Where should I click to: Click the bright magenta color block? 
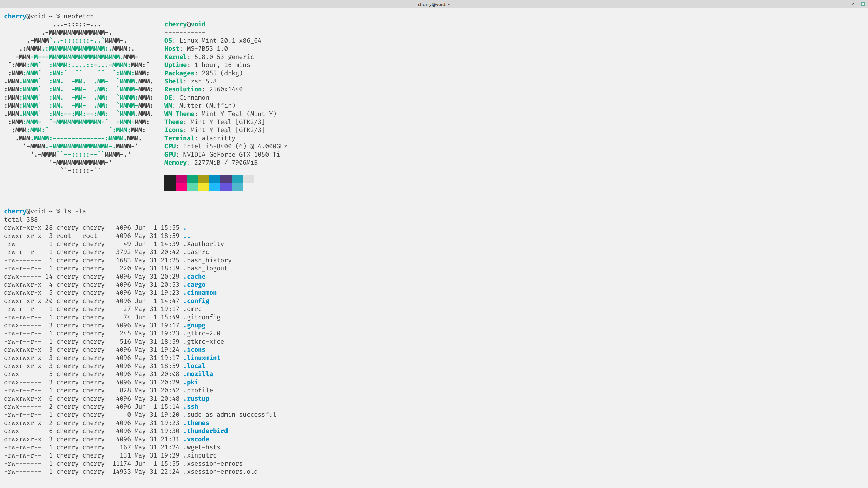(181, 187)
